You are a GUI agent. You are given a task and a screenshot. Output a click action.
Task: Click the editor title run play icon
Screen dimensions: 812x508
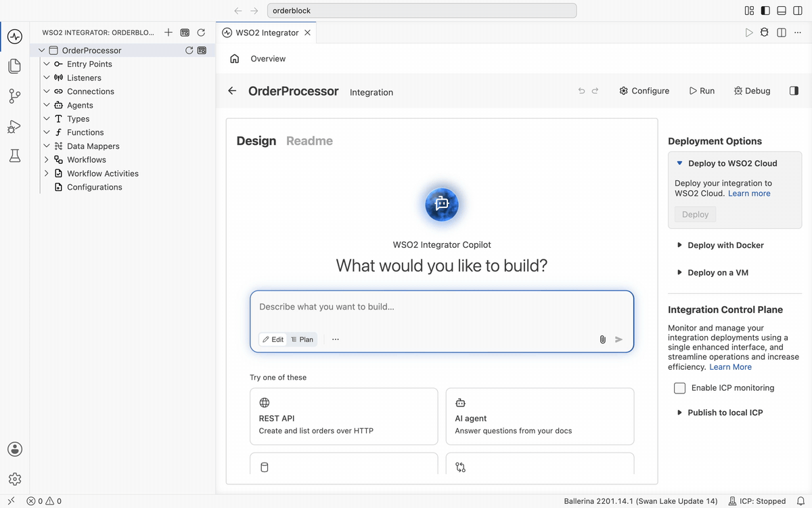tap(749, 33)
